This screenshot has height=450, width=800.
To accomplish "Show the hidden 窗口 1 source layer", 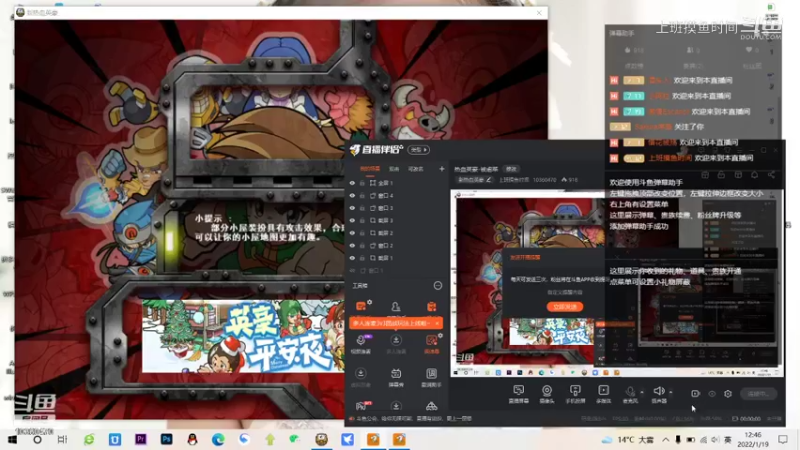I will [x=352, y=270].
